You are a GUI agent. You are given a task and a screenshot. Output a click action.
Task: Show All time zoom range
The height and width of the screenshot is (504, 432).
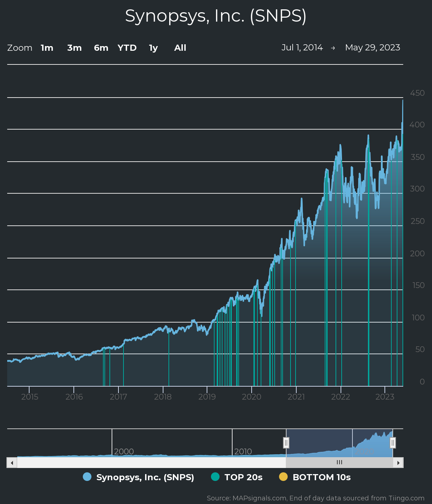click(180, 48)
